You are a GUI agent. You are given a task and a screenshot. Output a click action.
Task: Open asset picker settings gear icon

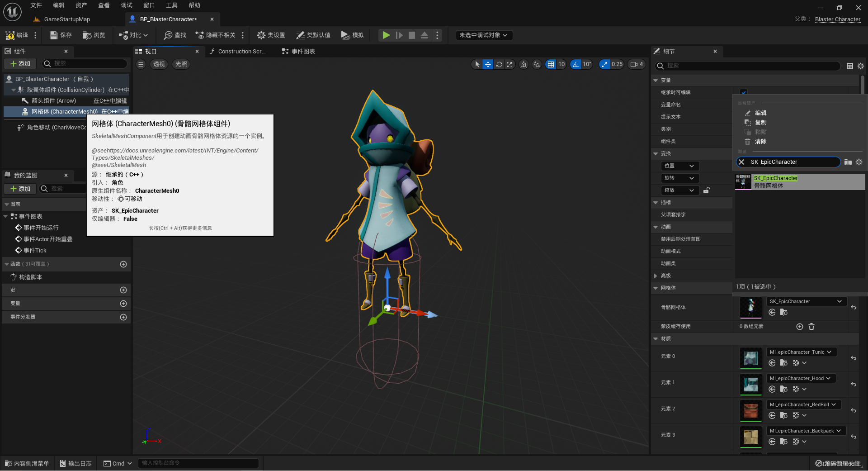point(859,162)
